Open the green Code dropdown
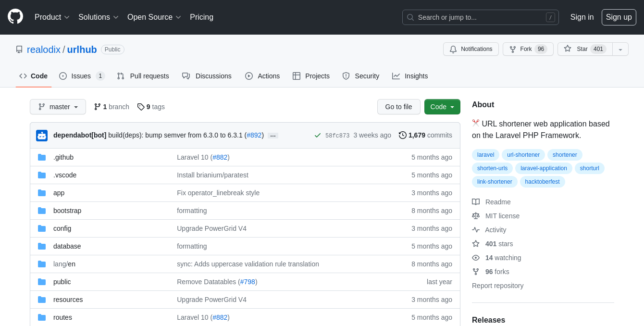The width and height of the screenshot is (644, 326). click(442, 107)
